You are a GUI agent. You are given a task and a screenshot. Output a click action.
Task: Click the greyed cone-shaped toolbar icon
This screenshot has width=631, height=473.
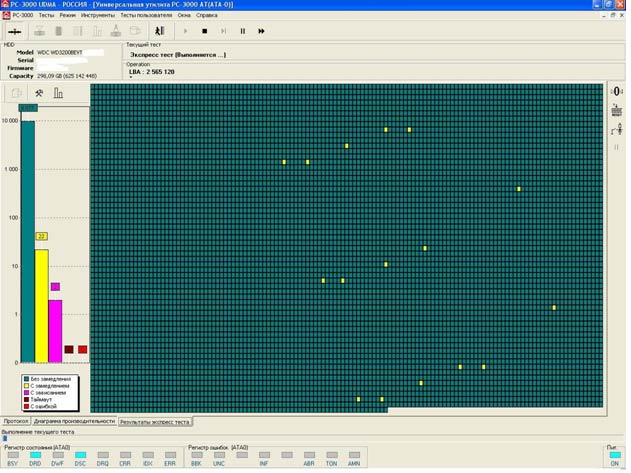(x=116, y=31)
